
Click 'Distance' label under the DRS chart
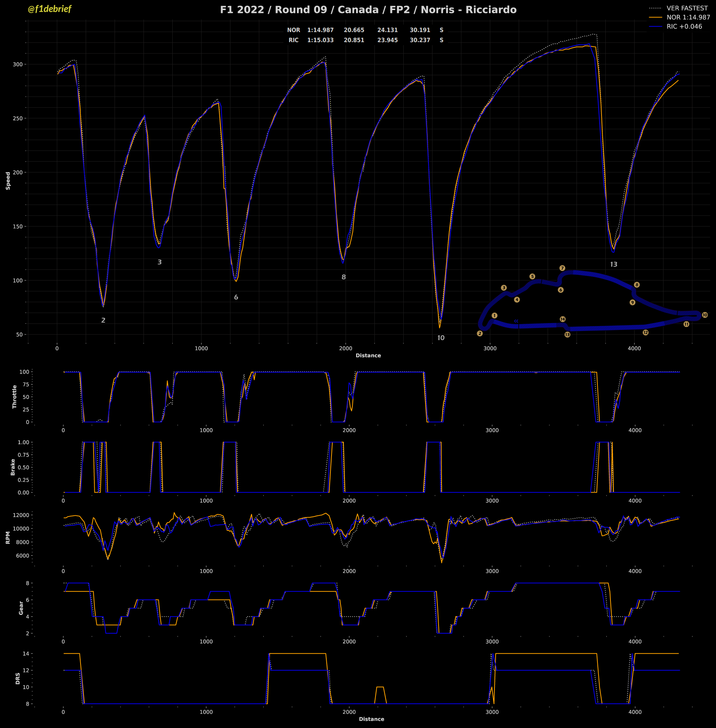371,719
